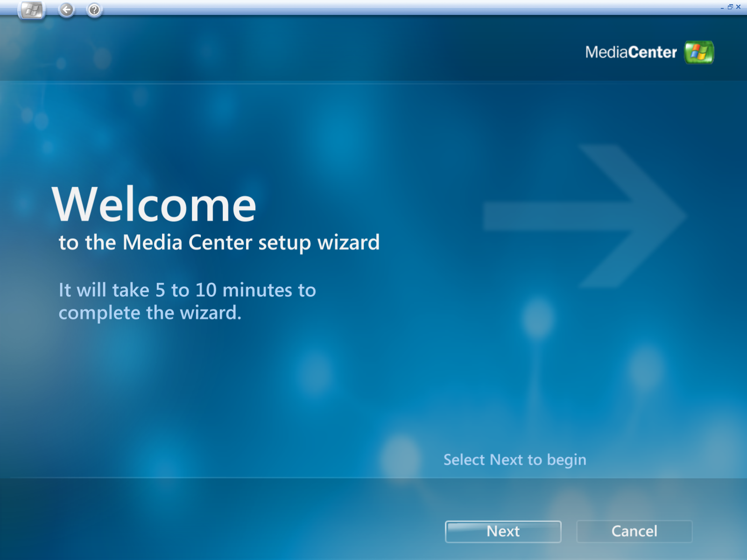Go back using the back arrow
Viewport: 747px width, 560px height.
click(67, 9)
